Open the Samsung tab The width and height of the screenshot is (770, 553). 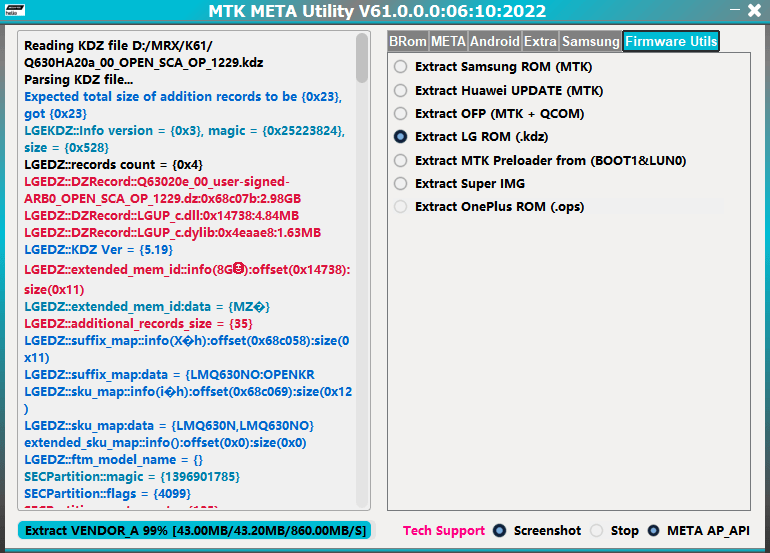[591, 41]
